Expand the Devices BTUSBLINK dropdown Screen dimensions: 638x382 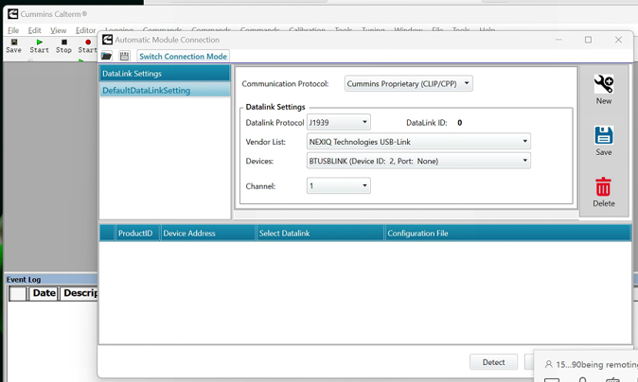418,161
